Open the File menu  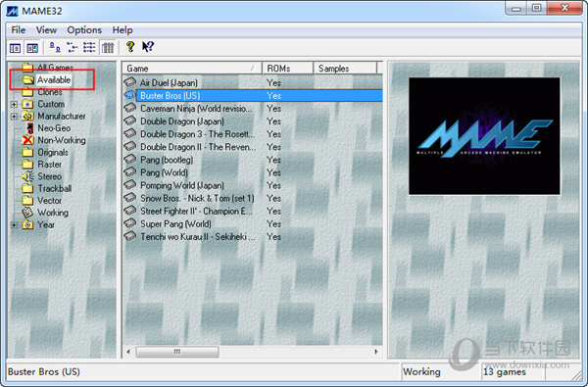[19, 30]
